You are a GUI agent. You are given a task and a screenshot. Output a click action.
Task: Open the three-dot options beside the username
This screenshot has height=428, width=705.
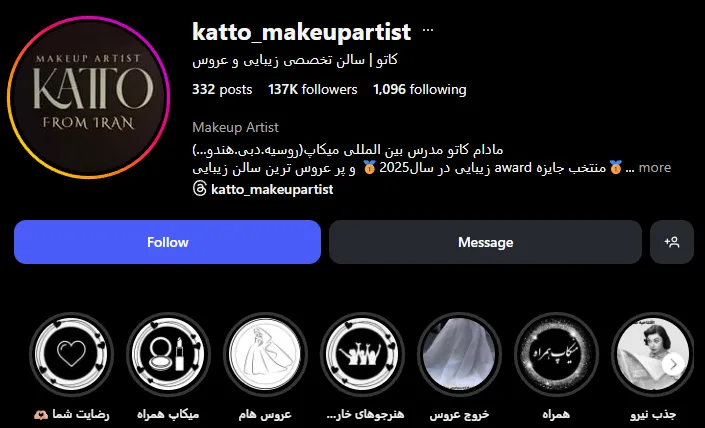pos(428,31)
